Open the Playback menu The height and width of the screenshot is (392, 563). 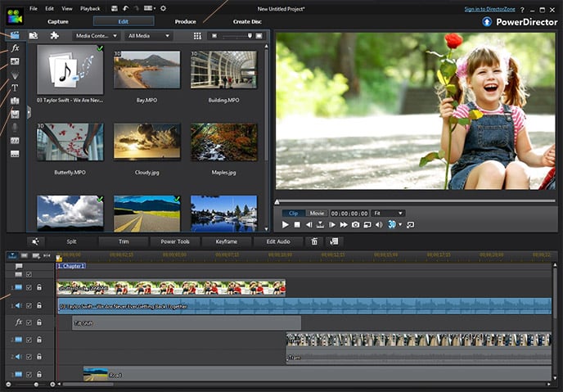tap(90, 8)
